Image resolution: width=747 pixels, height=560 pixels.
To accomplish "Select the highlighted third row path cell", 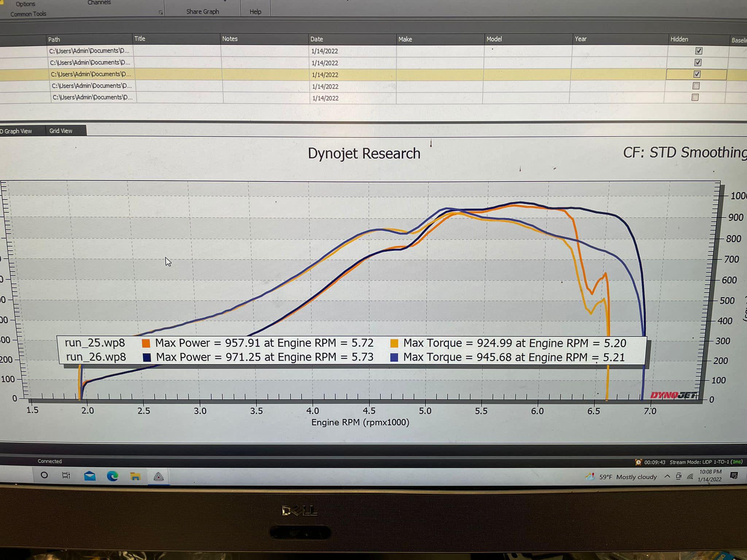I will (91, 74).
